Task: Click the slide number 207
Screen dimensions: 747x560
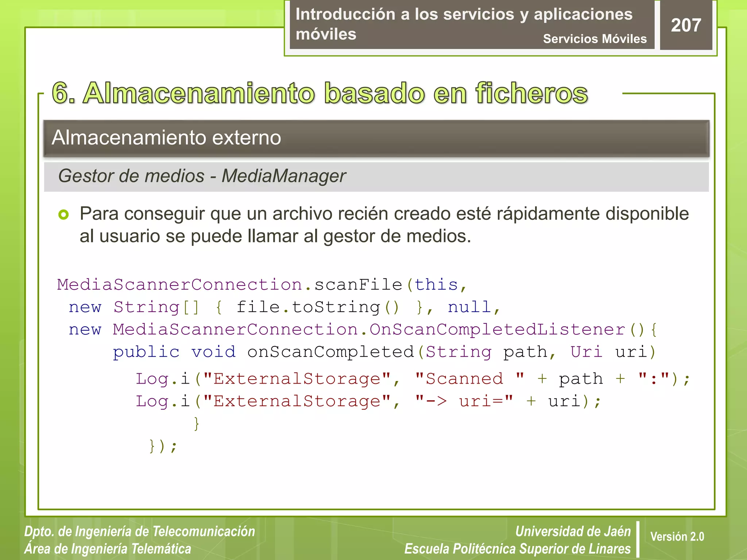Action: coord(686,25)
